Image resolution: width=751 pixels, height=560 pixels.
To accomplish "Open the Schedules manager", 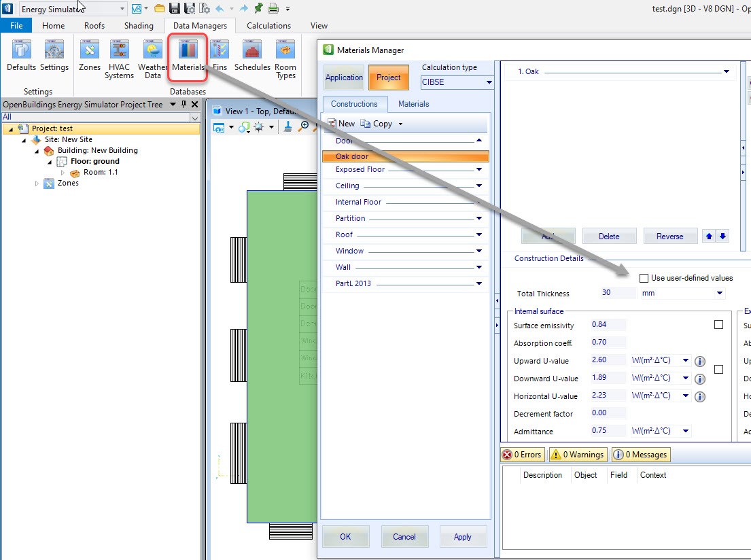I will (x=252, y=56).
